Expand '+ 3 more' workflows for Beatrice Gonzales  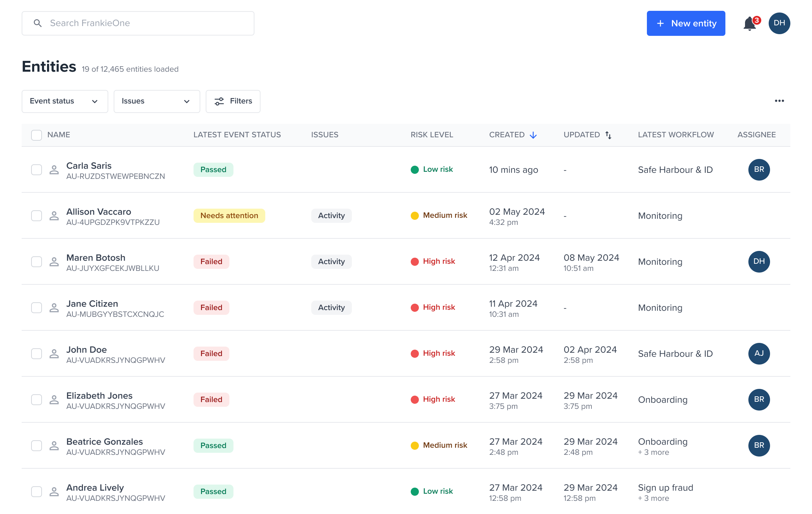coord(653,452)
